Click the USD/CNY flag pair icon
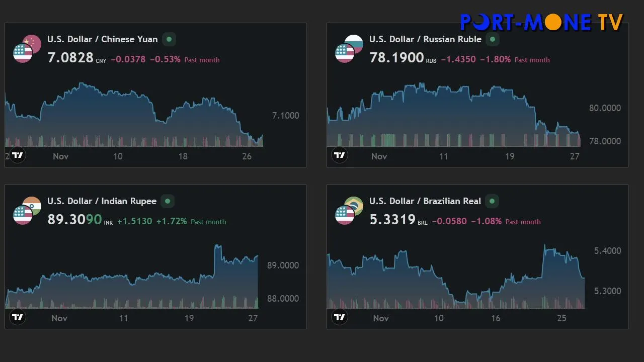The height and width of the screenshot is (362, 644). coord(27,49)
